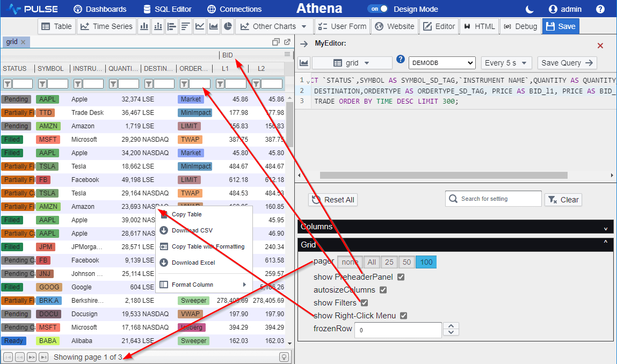Pop out grid panel to new window

pos(287,42)
